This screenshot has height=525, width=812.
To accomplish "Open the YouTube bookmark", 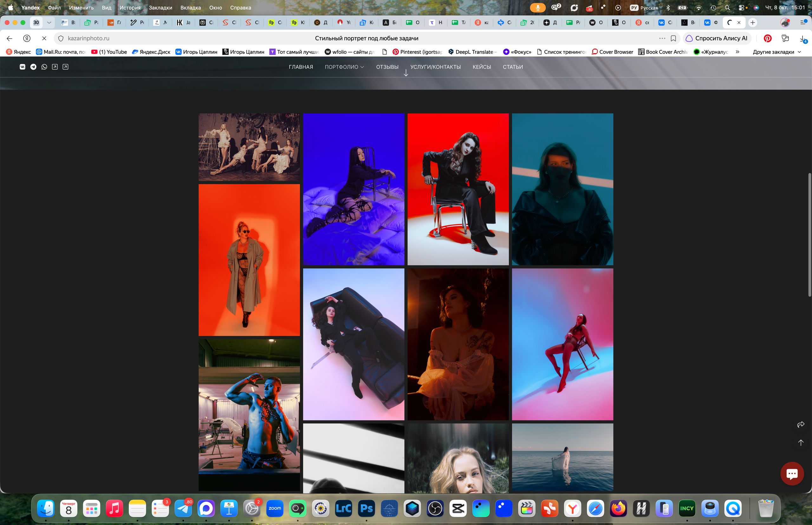I will point(109,52).
